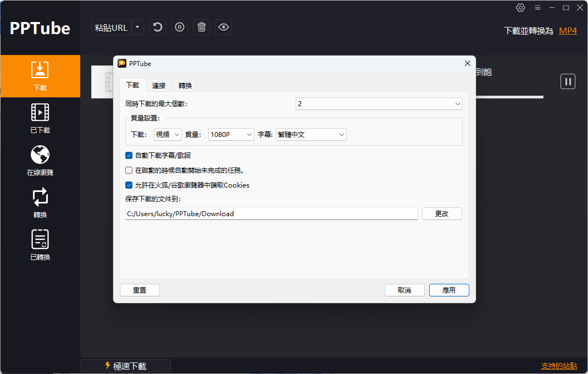Click the MP4 format link
Image resolution: width=588 pixels, height=374 pixels.
point(568,30)
